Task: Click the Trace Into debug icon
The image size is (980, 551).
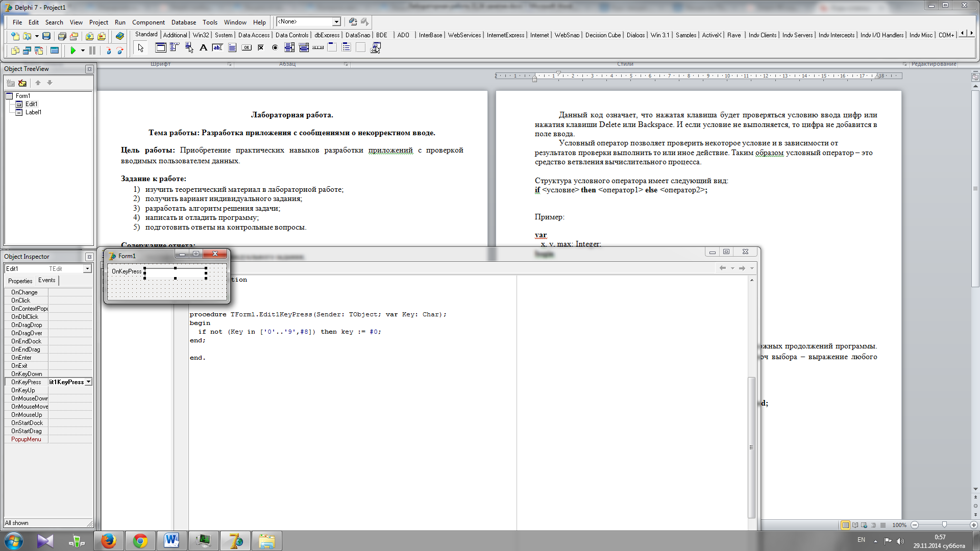Action: [108, 51]
